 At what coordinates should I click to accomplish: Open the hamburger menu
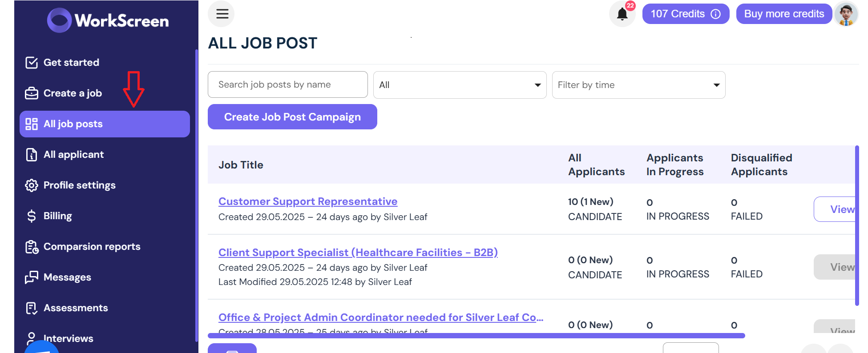click(x=222, y=14)
